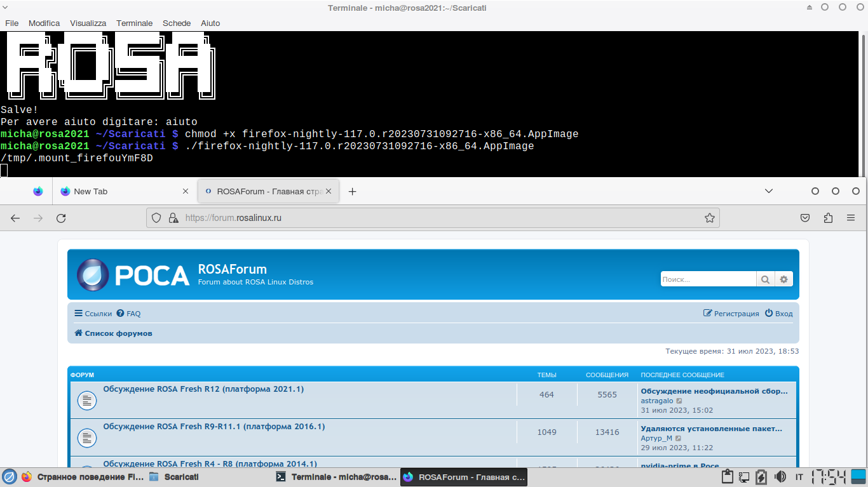The width and height of the screenshot is (868, 487).
Task: Open the Terminal Modifica menu
Action: 44,23
